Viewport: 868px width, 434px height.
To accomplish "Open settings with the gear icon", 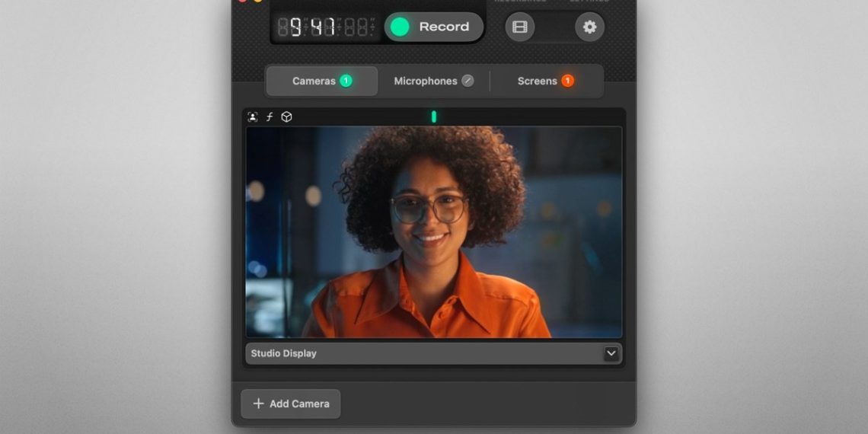I will pos(589,27).
